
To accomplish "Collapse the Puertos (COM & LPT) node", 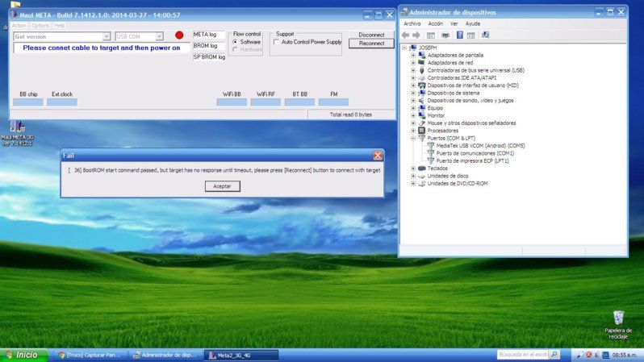I will (x=413, y=139).
